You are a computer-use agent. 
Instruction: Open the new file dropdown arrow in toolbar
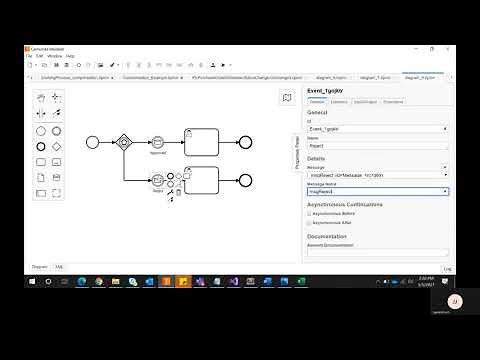click(x=36, y=65)
